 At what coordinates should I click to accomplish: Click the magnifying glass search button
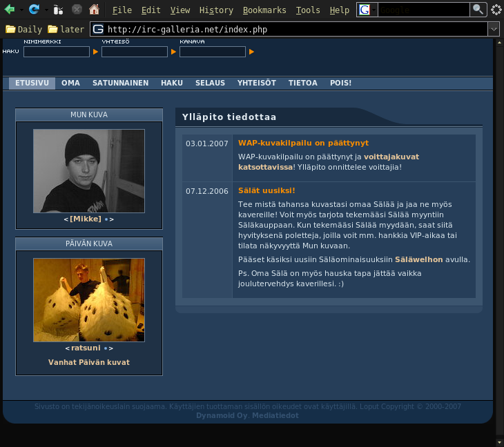click(478, 10)
